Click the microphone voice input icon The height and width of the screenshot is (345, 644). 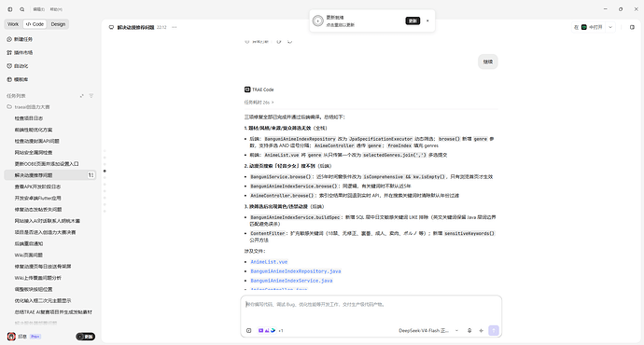[469, 331]
